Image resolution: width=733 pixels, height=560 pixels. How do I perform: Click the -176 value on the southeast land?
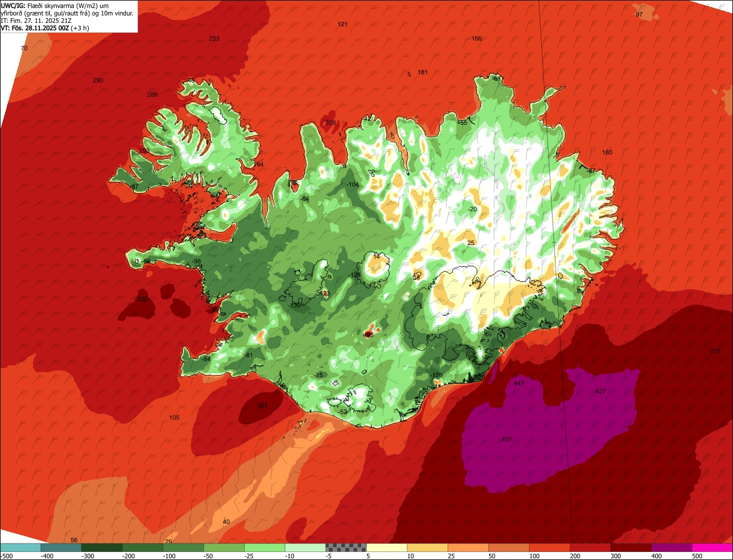click(436, 375)
